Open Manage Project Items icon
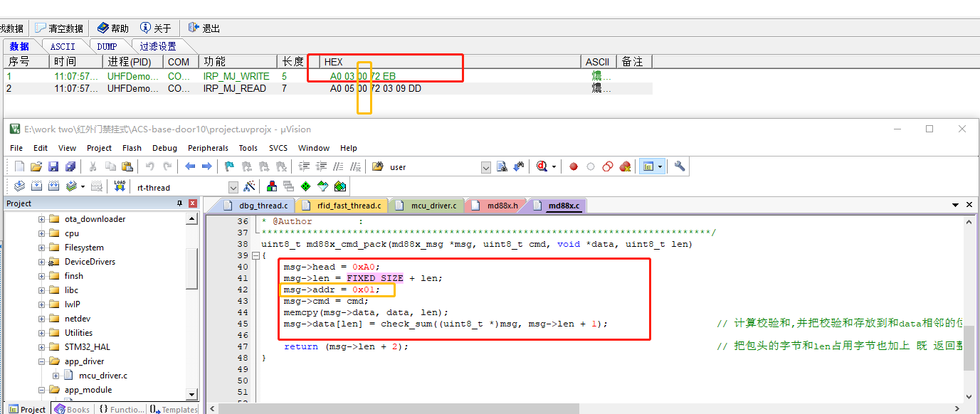The height and width of the screenshot is (414, 980). pos(271,186)
